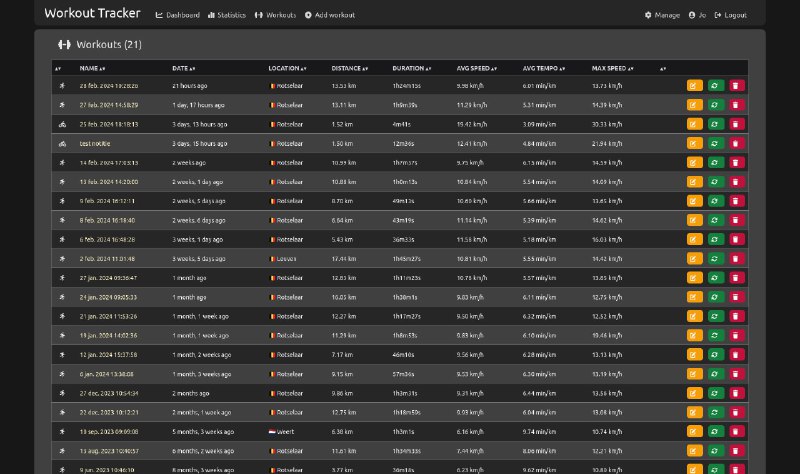Screen dimensions: 800x474
Task: Sort workouts by Date header
Action: tap(182, 68)
